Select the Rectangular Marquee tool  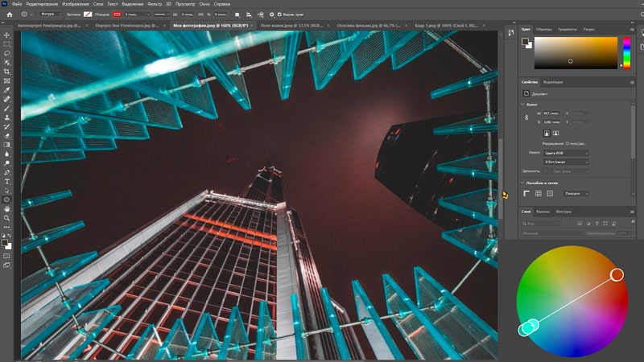7,44
